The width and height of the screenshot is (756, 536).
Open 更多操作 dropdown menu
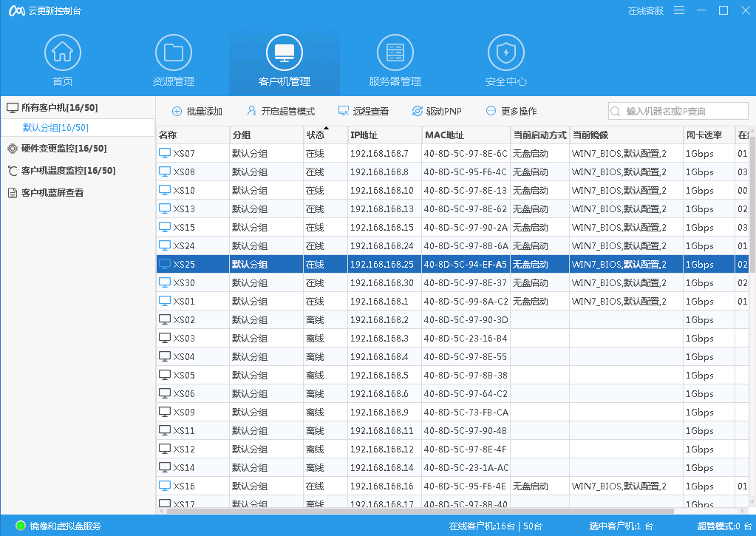pos(511,112)
